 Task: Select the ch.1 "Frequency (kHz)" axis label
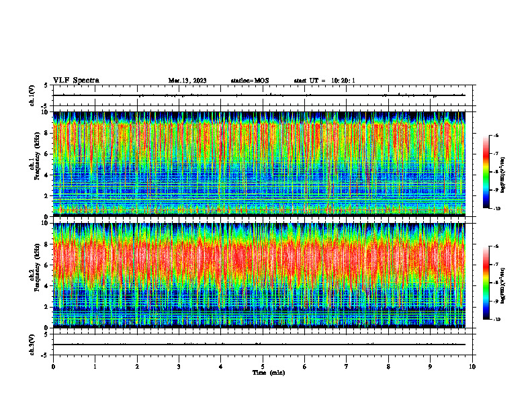pos(37,156)
